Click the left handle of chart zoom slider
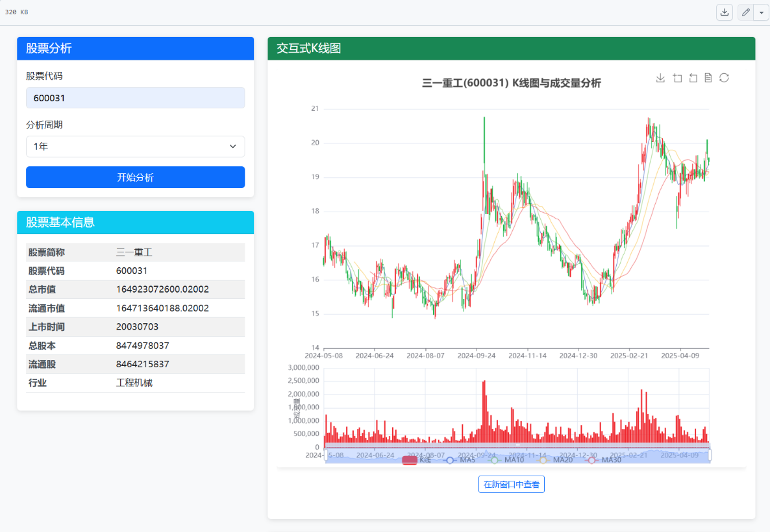The width and height of the screenshot is (770, 532). (x=325, y=455)
